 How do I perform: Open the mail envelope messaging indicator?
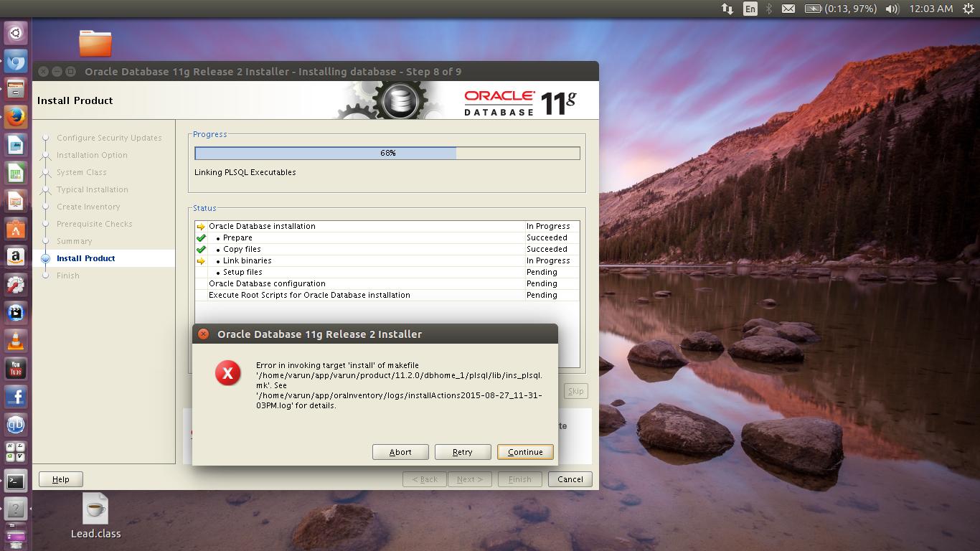[x=788, y=9]
